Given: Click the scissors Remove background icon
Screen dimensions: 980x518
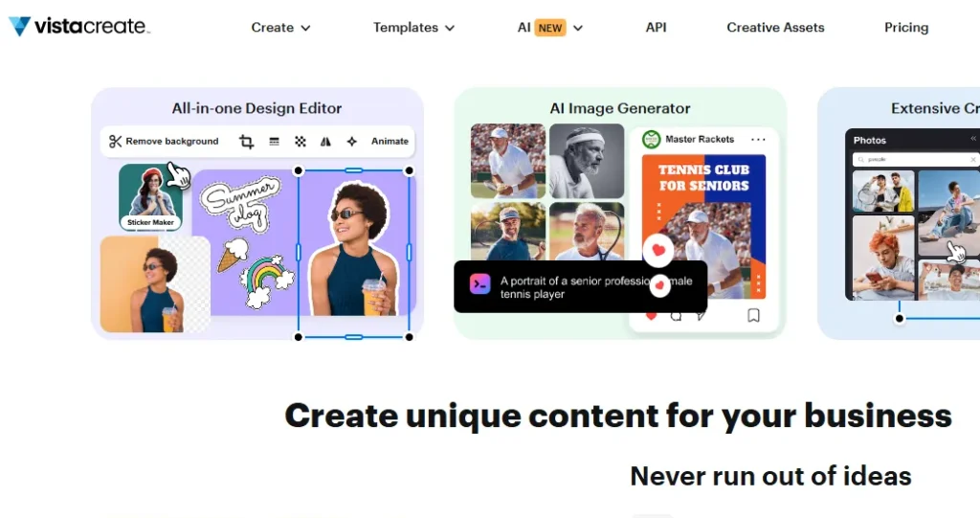Looking at the screenshot, I should (x=116, y=142).
